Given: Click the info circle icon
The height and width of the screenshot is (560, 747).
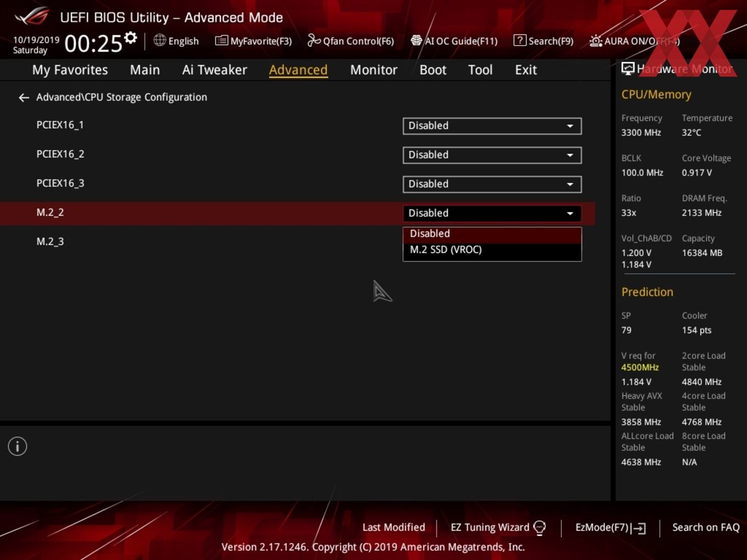Looking at the screenshot, I should click(x=18, y=446).
